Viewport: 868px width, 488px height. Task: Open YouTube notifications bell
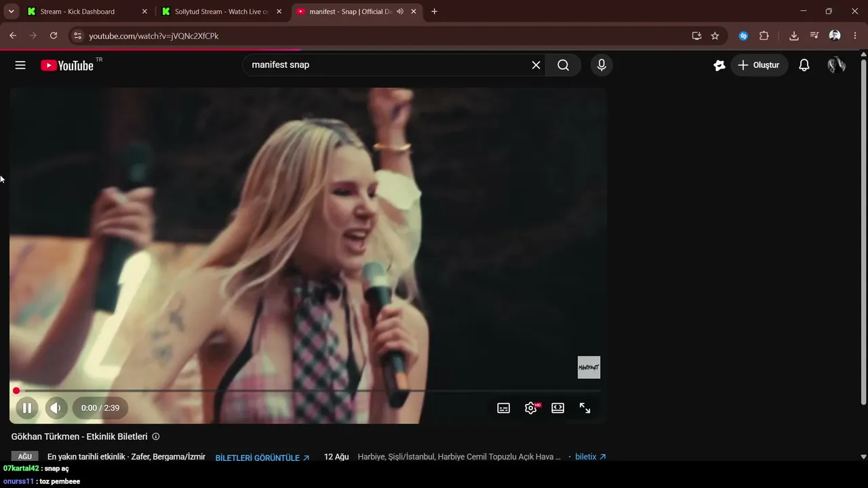click(x=804, y=65)
